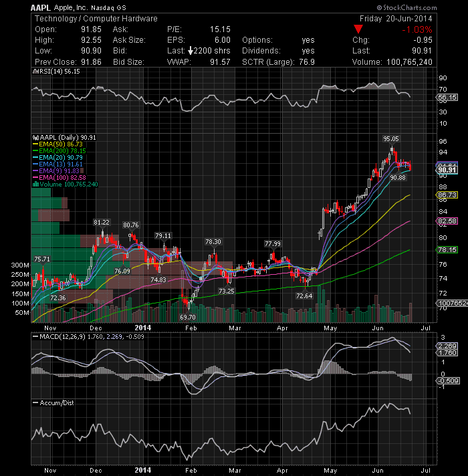Click the -1.03% percent change value
The height and width of the screenshot is (476, 468).
point(417,29)
